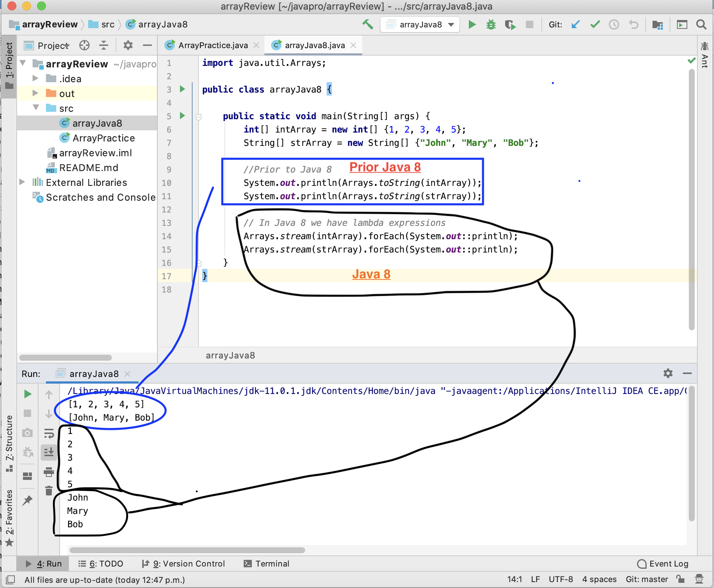Viewport: 714px width, 588px height.
Task: Open the arrayJava8 run configuration dropdown
Action: (x=420, y=24)
